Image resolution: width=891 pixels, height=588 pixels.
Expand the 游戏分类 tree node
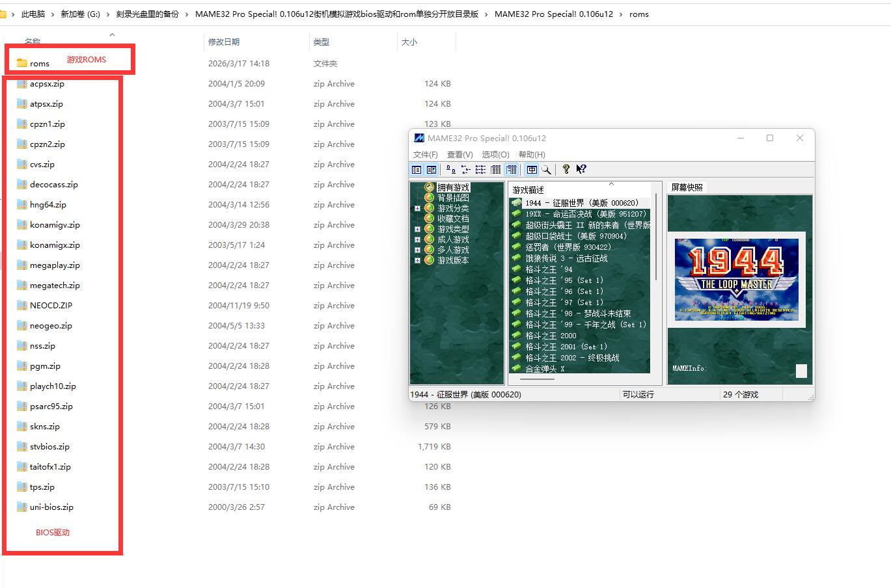point(417,209)
